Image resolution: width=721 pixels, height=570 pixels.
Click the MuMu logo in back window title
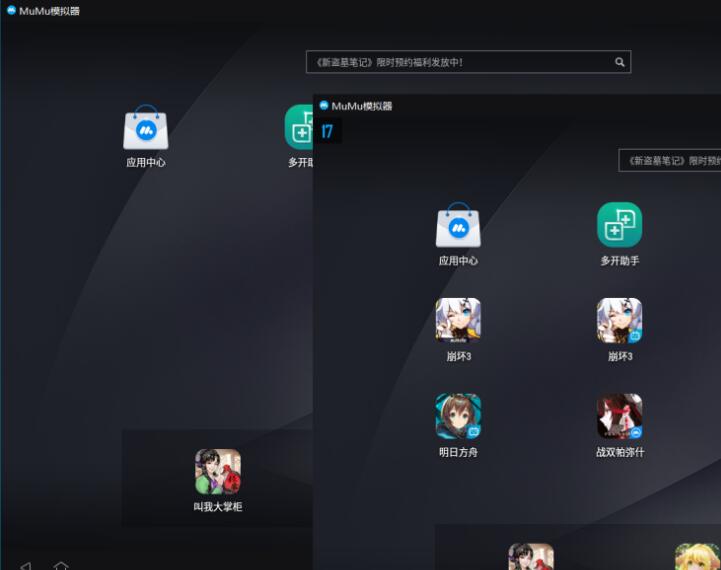[11, 10]
